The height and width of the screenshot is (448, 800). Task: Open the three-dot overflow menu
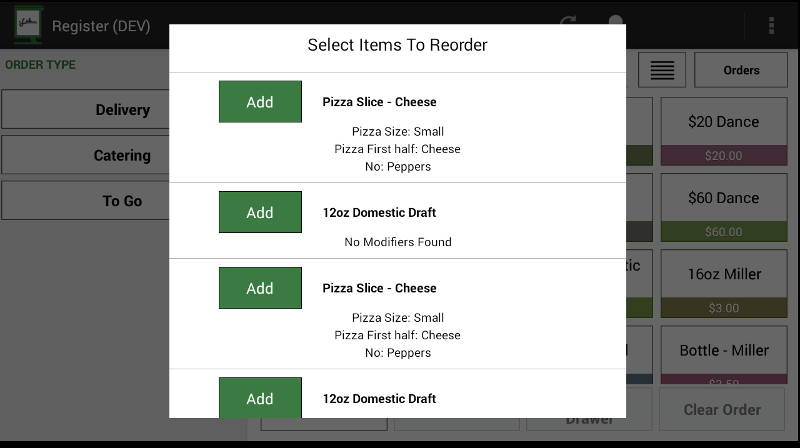[771, 25]
